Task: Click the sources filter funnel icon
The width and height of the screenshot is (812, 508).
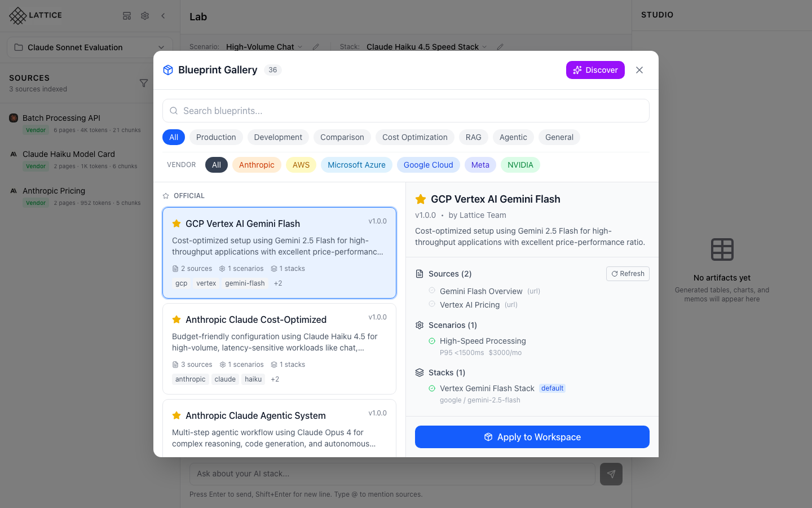Action: click(x=144, y=83)
